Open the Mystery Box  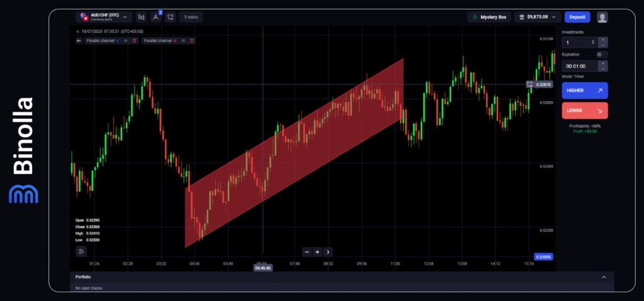point(489,17)
